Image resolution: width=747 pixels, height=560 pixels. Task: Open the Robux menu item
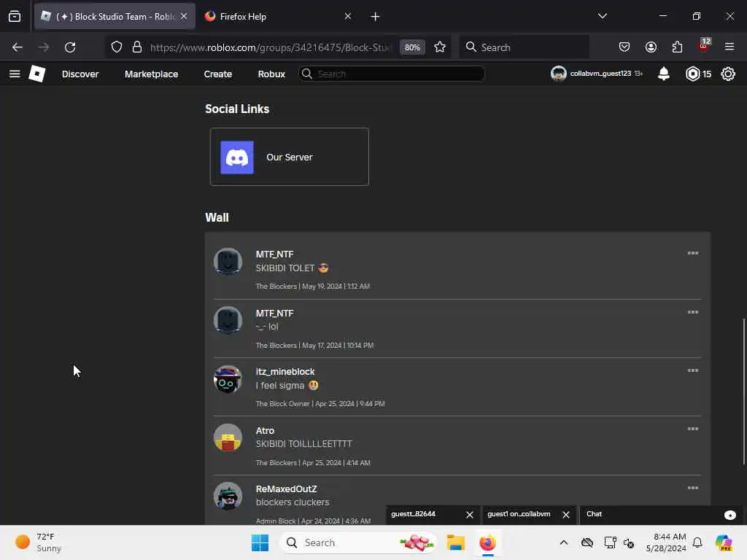271,74
